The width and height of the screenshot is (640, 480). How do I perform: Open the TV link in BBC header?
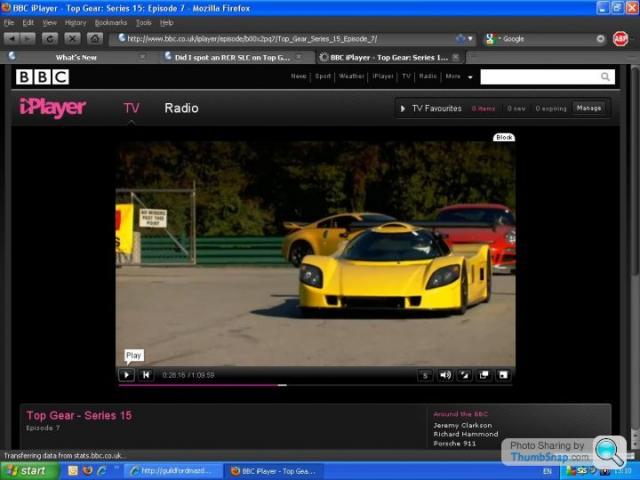click(406, 76)
